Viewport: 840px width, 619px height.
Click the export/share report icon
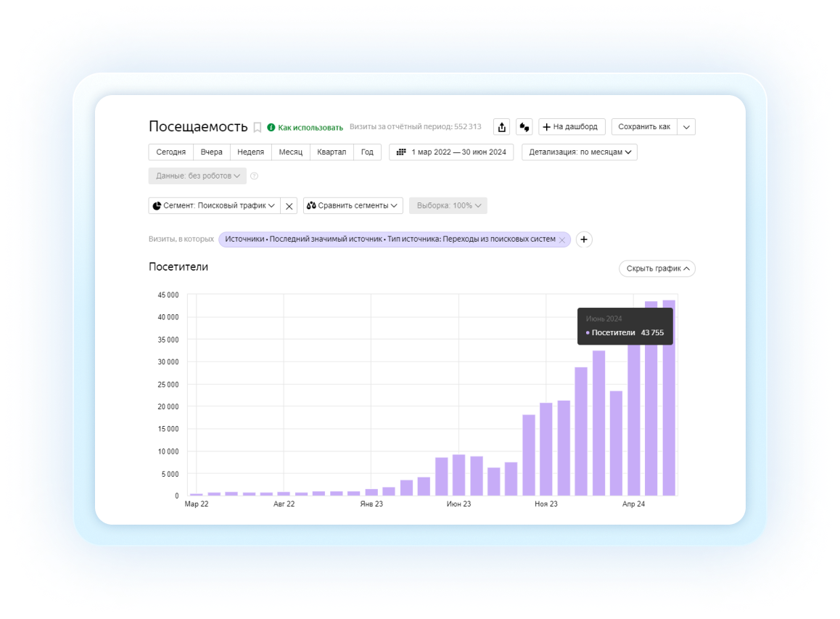[501, 127]
